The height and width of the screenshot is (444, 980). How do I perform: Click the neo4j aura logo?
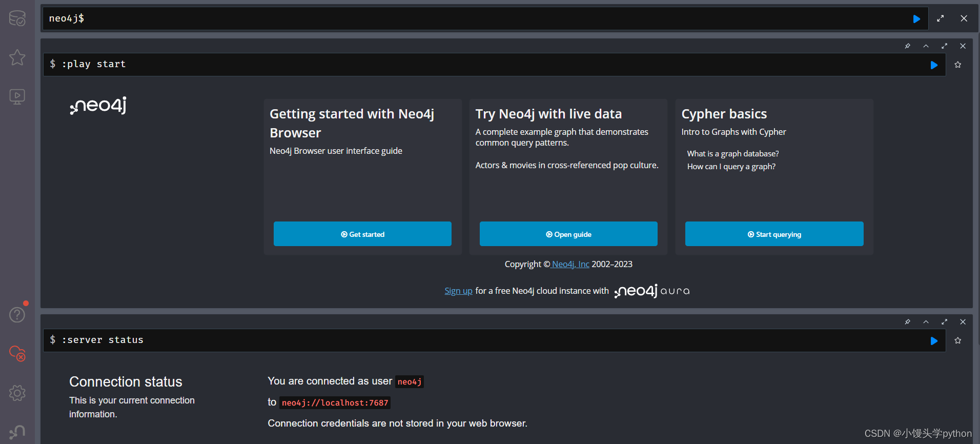point(652,291)
